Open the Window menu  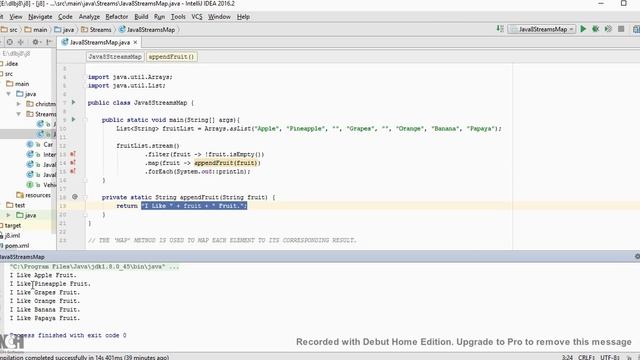(x=220, y=17)
